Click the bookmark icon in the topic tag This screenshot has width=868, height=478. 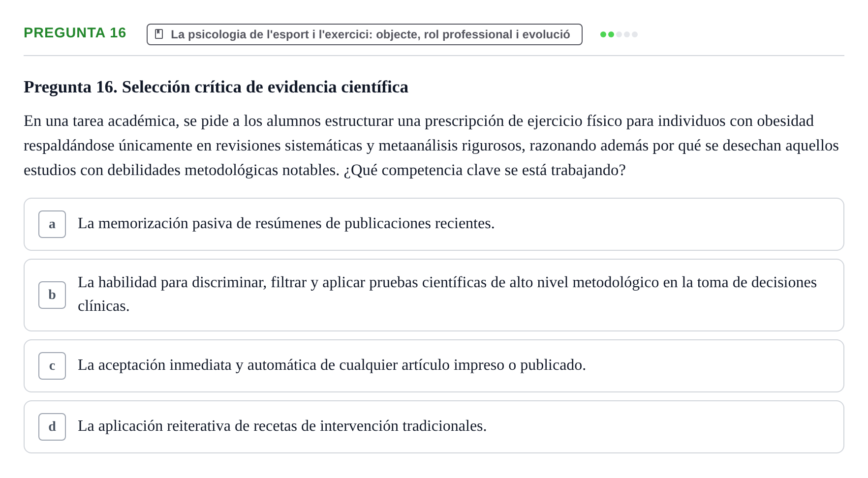pos(159,34)
